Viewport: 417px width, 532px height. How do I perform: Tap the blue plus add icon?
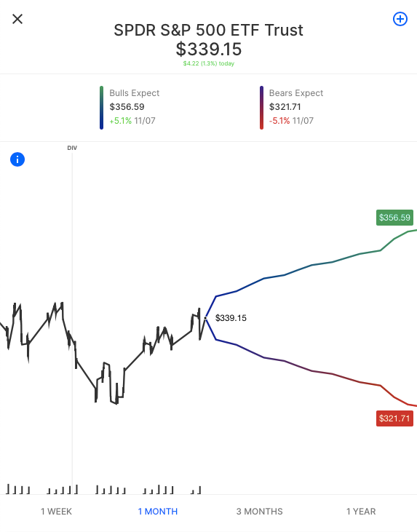400,19
